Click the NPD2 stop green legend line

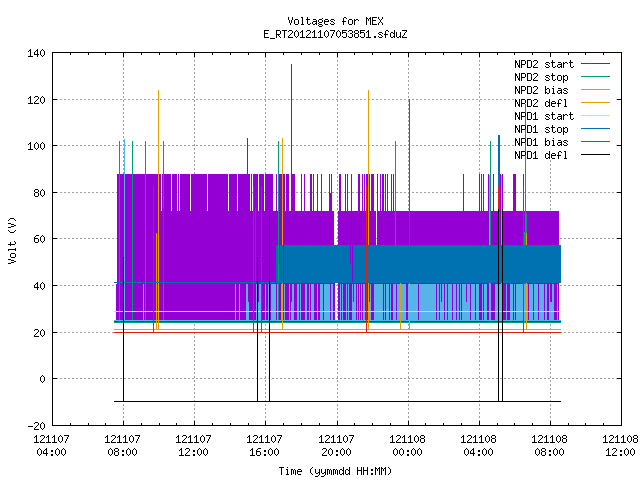pyautogui.click(x=595, y=77)
